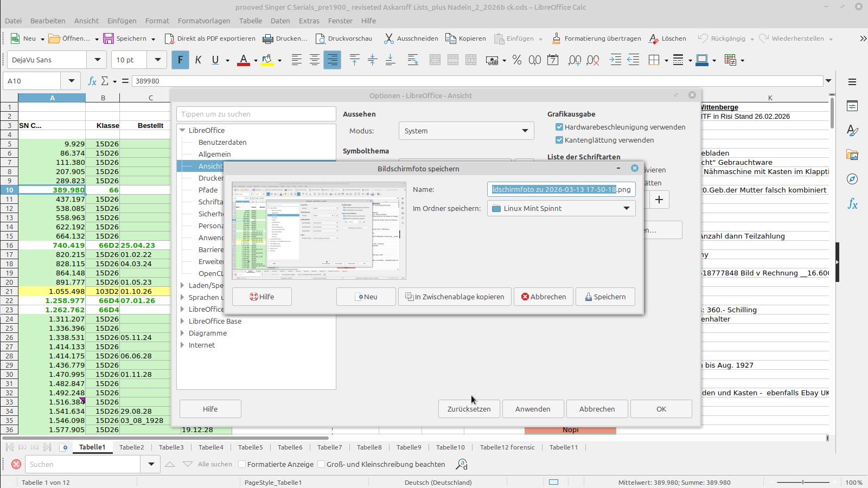Open the sidebar Navigator icon
Screen dimensions: 868x488
click(852, 179)
